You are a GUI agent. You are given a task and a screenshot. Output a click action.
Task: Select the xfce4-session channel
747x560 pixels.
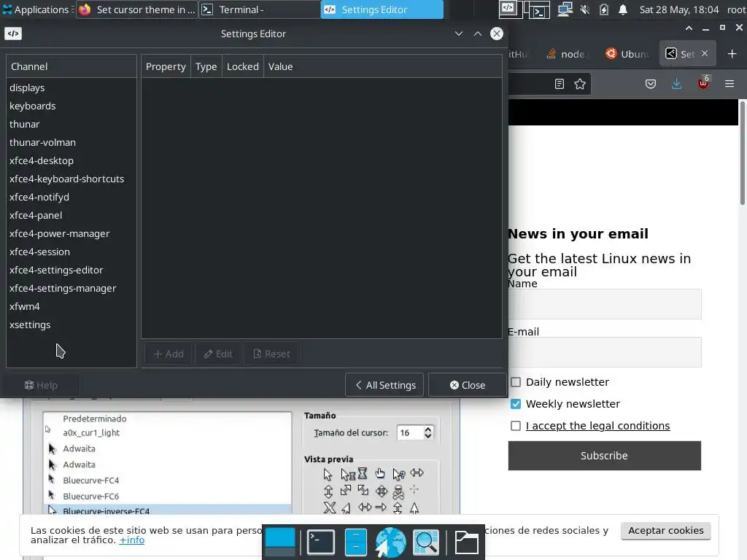[71, 252]
